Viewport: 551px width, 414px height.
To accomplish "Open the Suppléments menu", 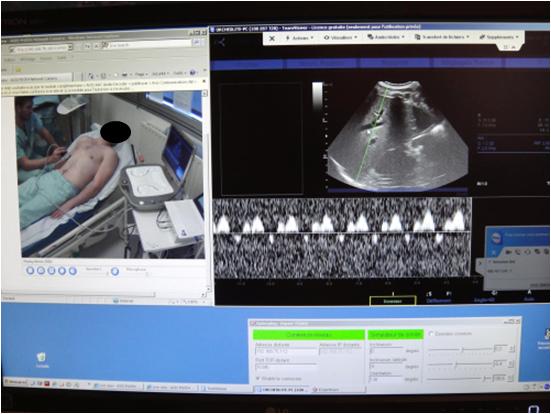I will pos(499,37).
